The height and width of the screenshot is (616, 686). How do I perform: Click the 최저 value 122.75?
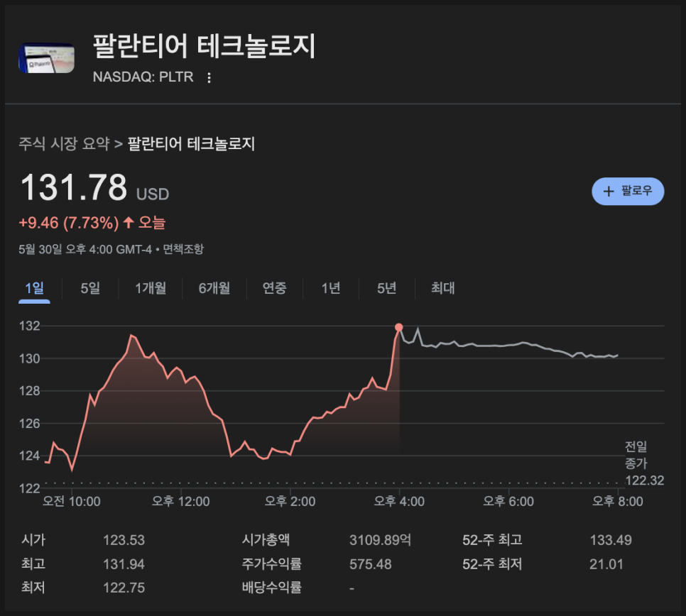tap(124, 588)
